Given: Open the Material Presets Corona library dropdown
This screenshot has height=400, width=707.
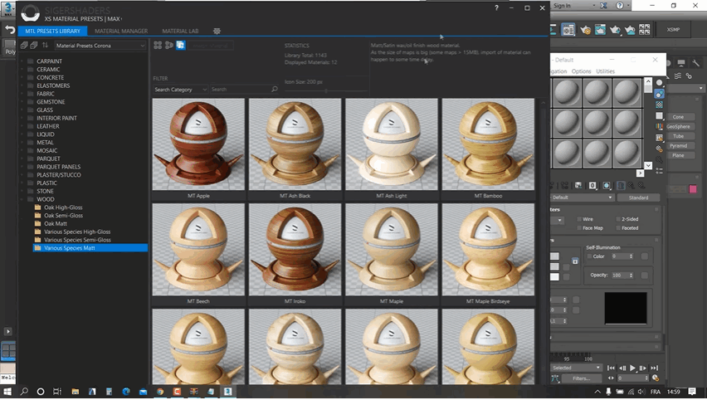Looking at the screenshot, I should (100, 46).
